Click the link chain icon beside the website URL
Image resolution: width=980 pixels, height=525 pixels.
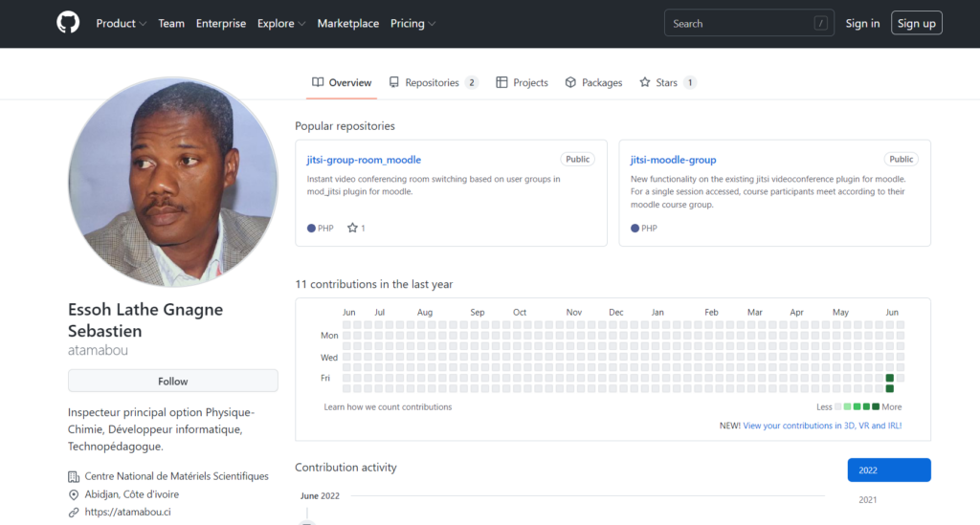coord(74,512)
